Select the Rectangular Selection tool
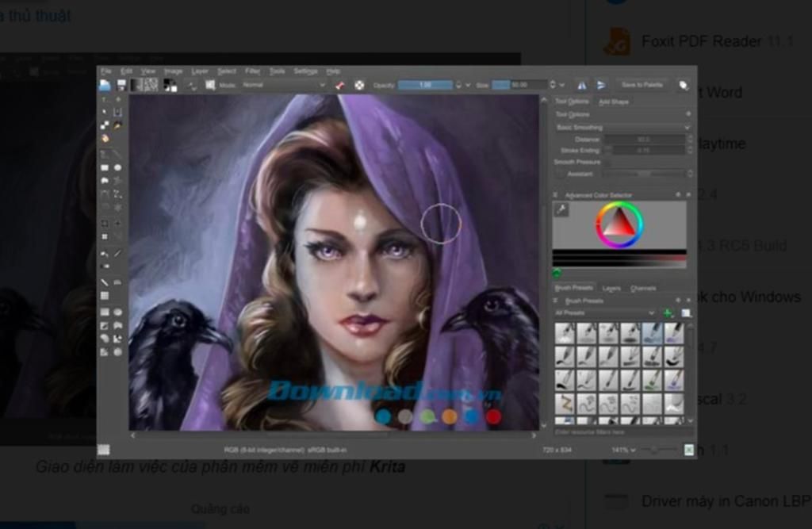Image resolution: width=812 pixels, height=529 pixels. click(x=105, y=312)
